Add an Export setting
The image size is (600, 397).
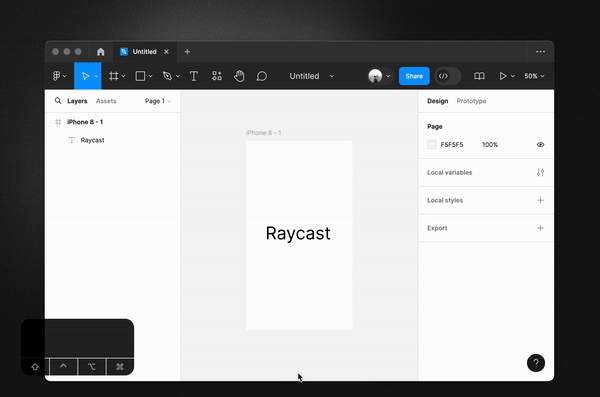click(x=540, y=228)
